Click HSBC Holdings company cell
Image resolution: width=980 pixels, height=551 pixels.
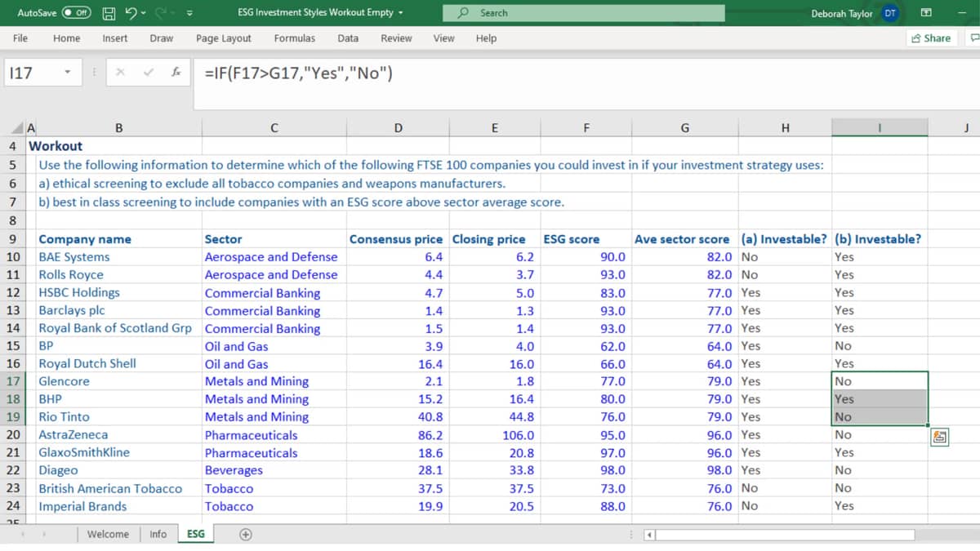119,292
